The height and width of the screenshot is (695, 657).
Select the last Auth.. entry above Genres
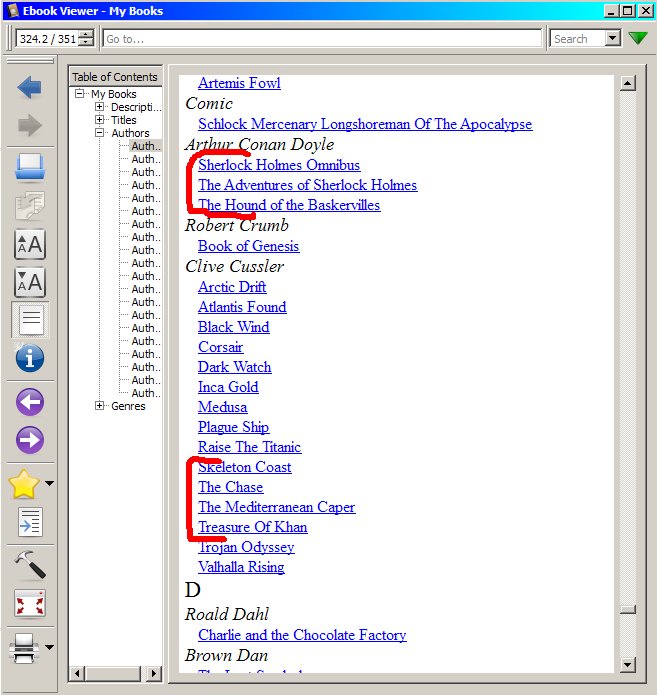(x=146, y=393)
